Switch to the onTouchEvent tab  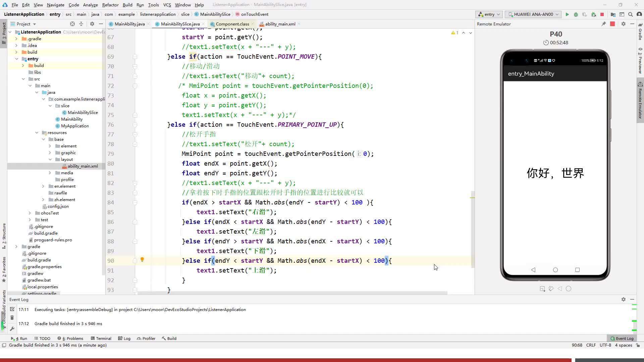(x=256, y=14)
